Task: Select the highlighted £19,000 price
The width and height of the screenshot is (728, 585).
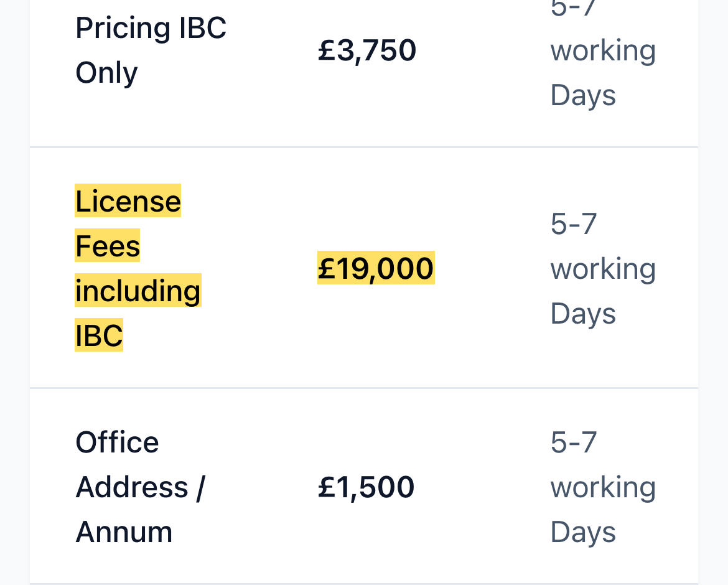Action: (376, 268)
